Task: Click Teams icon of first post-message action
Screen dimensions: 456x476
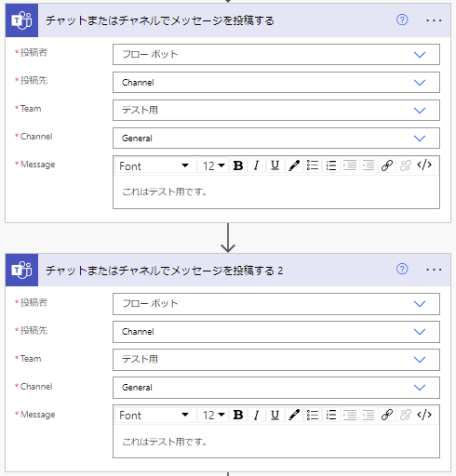Action: tap(21, 20)
